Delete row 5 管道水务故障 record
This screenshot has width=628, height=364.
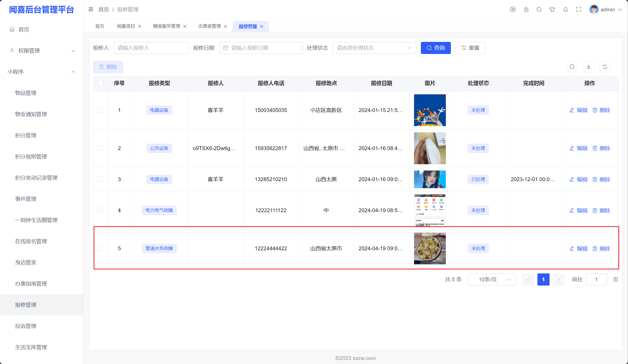[602, 249]
